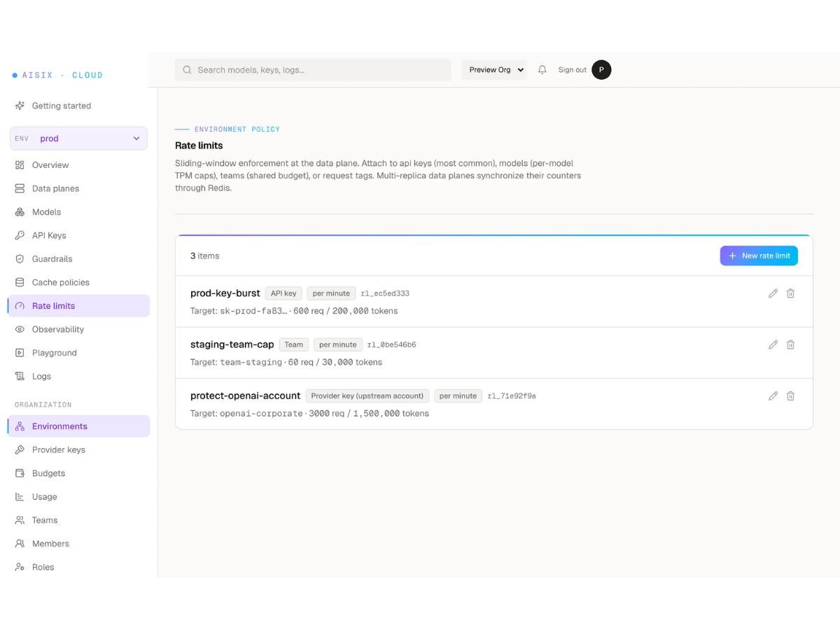Screen dimensions: 840x630
Task: Click the Getting started sparkle icon
Action: [20, 106]
